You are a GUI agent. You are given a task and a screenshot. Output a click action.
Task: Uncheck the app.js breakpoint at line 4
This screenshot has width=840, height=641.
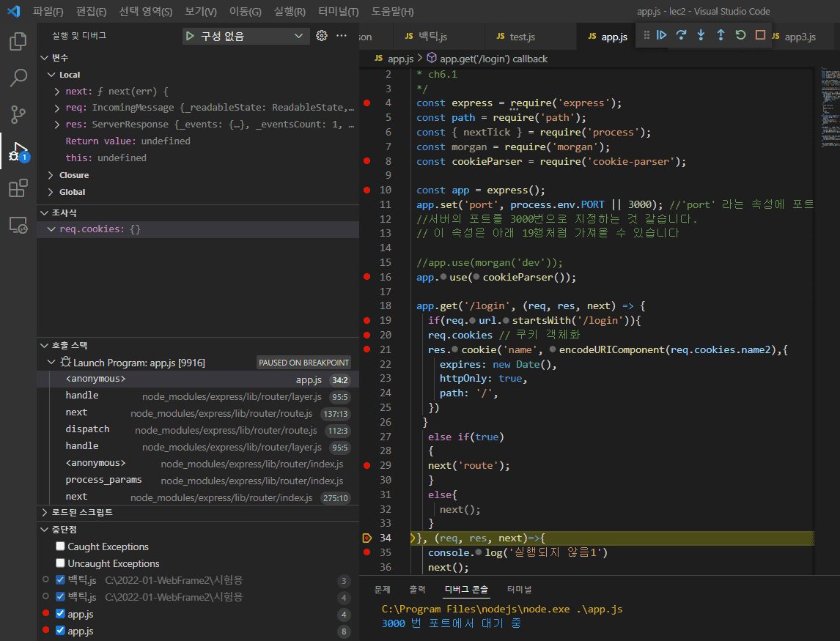(x=61, y=614)
